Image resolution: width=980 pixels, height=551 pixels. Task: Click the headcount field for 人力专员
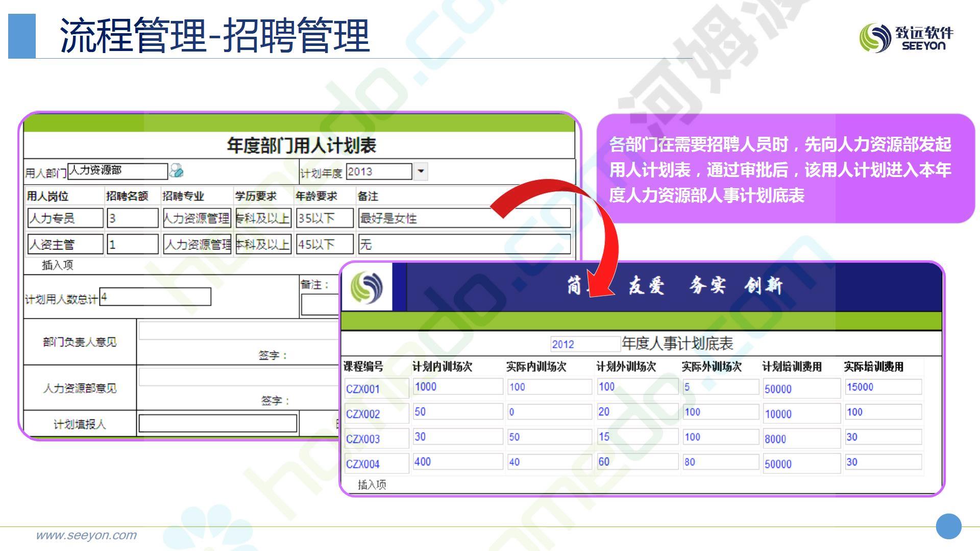[x=133, y=218]
